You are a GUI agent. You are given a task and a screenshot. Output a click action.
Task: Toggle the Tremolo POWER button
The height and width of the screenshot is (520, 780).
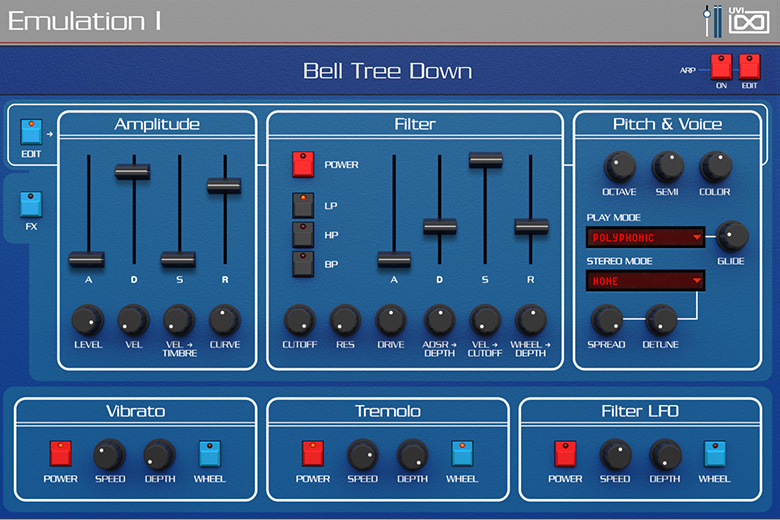313,454
